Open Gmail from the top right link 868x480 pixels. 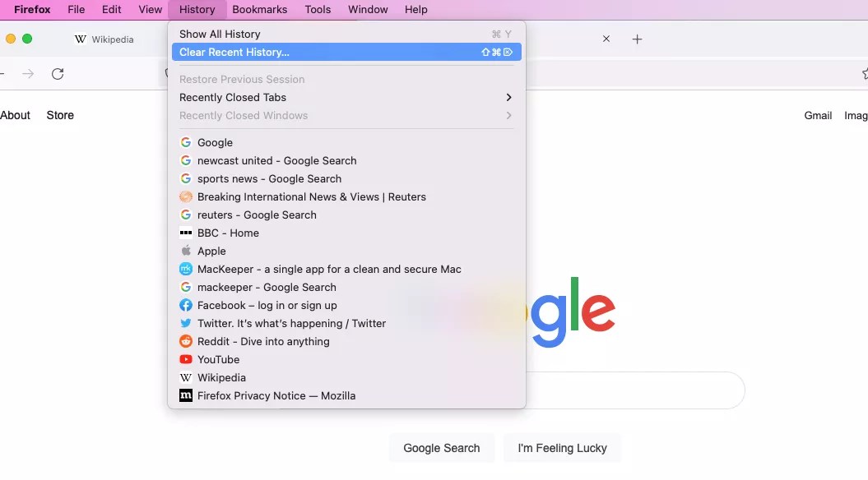[x=818, y=115]
